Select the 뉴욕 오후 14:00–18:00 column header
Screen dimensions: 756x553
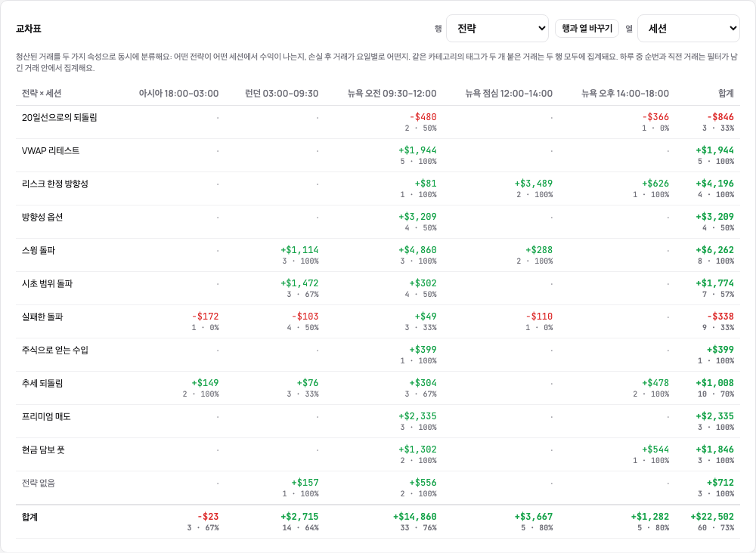pos(625,94)
